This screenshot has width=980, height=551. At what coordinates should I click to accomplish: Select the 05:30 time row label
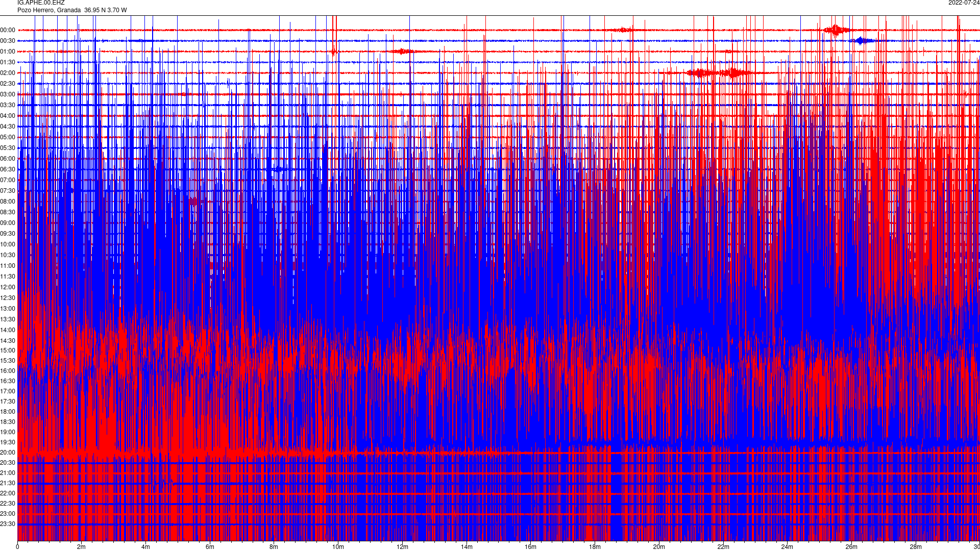(x=8, y=148)
